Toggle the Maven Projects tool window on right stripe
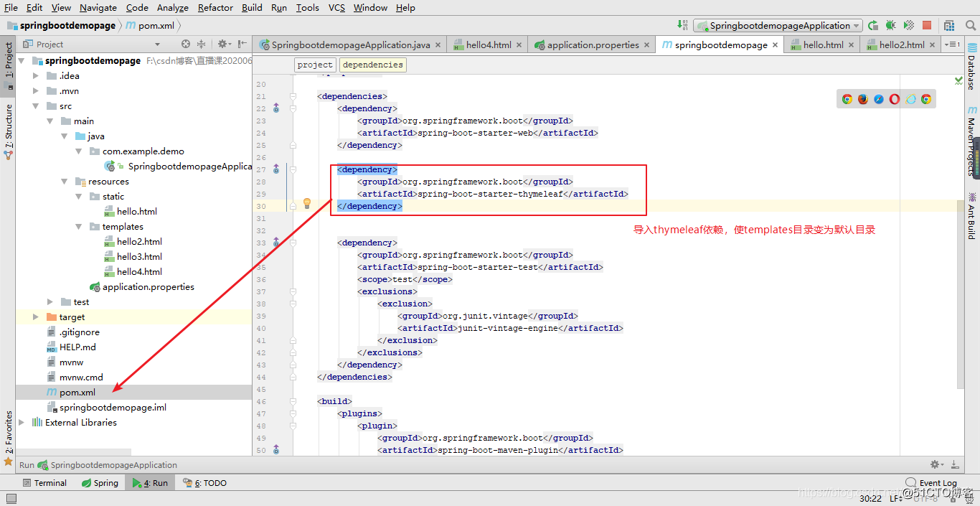The image size is (980, 506). [972, 141]
